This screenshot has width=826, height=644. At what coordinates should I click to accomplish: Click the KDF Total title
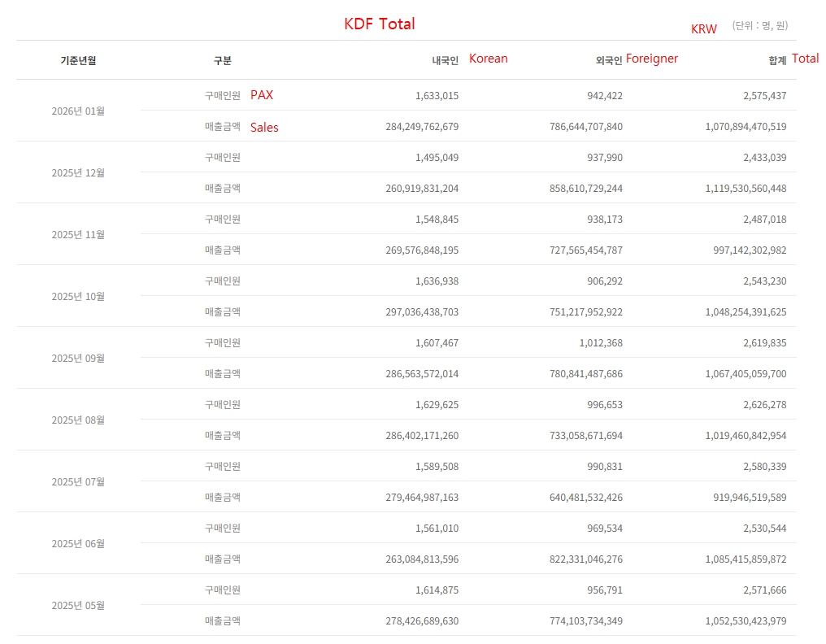[379, 24]
